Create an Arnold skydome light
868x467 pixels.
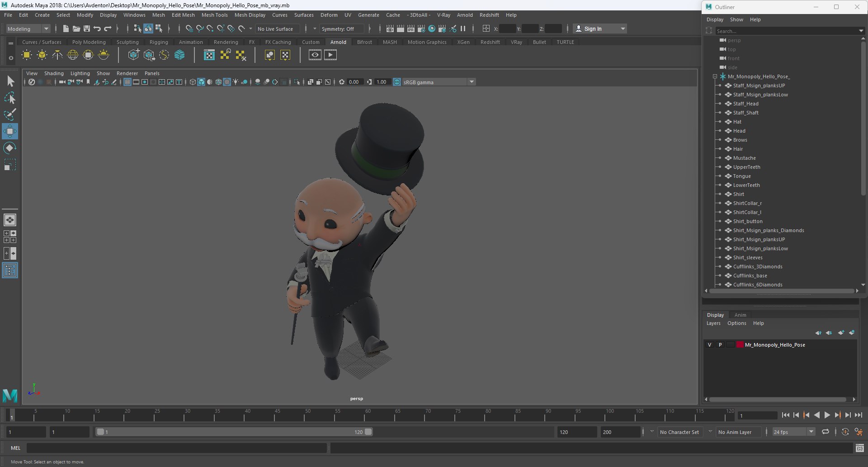(x=73, y=55)
